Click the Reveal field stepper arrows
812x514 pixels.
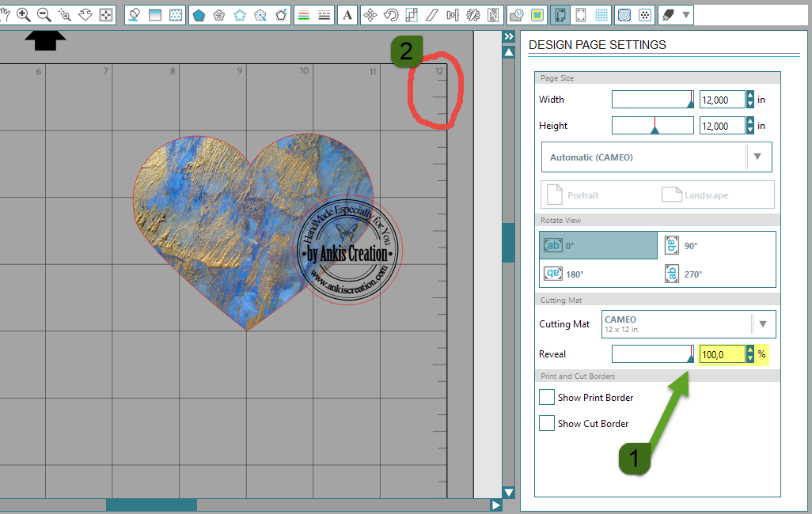pyautogui.click(x=750, y=354)
